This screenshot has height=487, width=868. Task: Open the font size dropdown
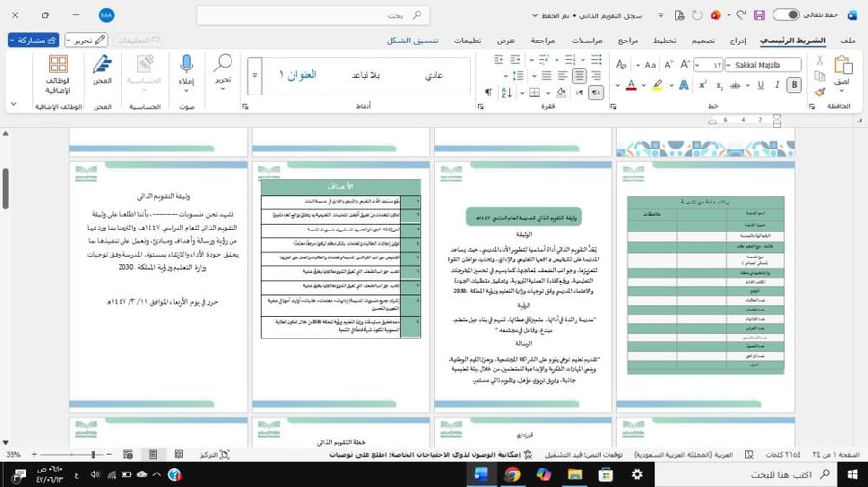[697, 65]
